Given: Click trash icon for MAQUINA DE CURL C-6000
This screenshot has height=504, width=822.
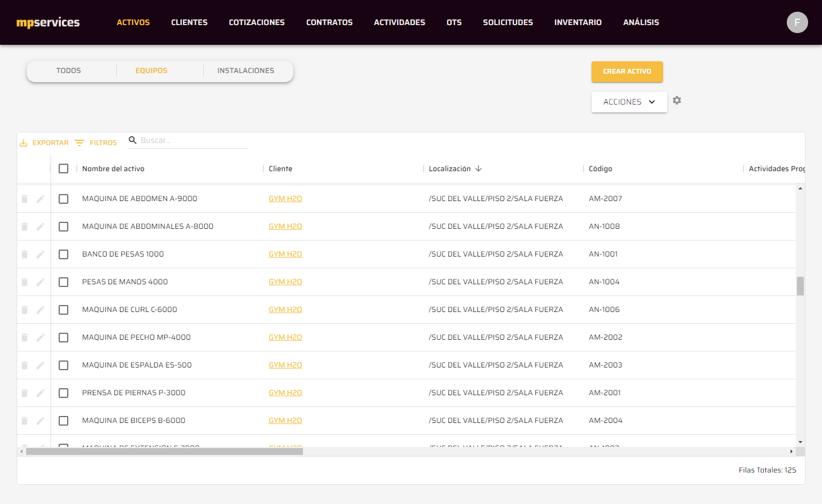Looking at the screenshot, I should point(25,310).
